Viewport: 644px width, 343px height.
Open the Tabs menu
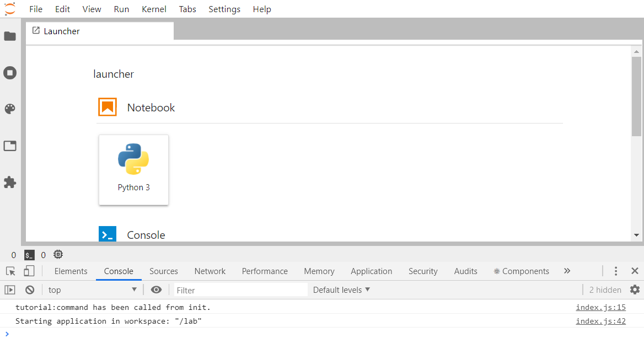click(x=187, y=9)
